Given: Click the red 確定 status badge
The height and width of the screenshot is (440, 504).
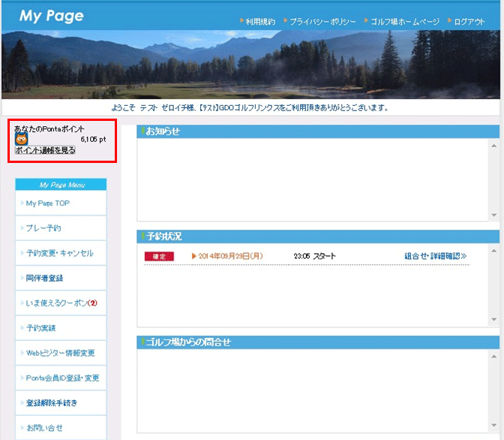Looking at the screenshot, I should pos(159,256).
